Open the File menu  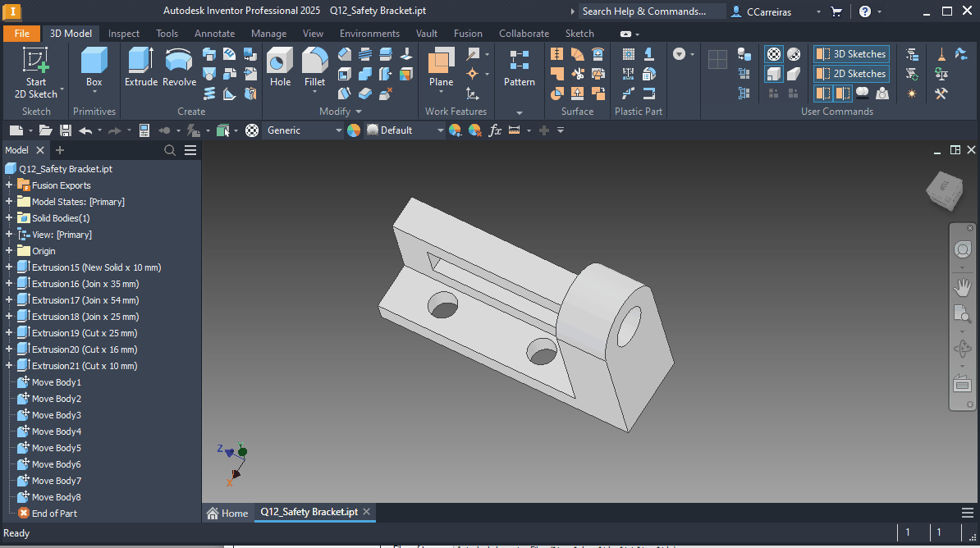(21, 33)
